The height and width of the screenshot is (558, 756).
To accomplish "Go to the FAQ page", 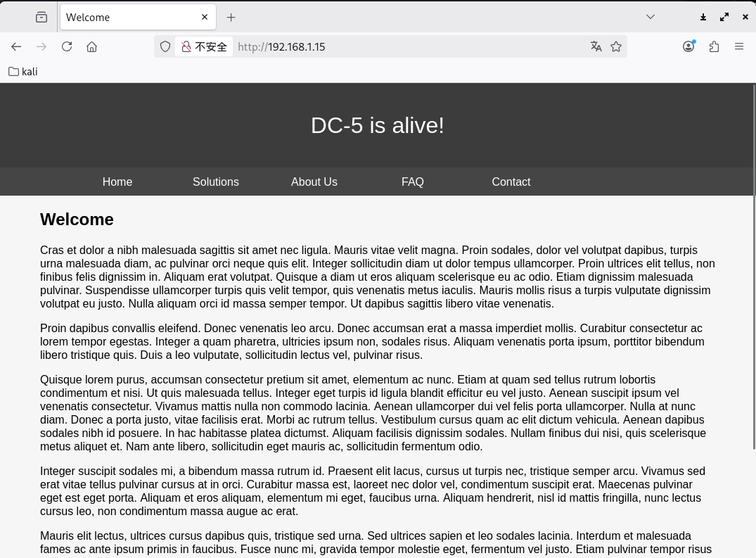I will pyautogui.click(x=413, y=182).
